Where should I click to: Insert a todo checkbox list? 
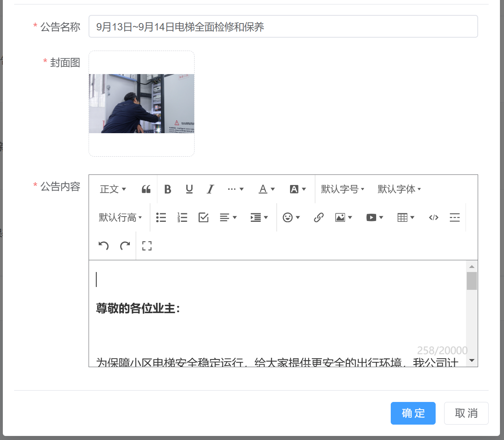pyautogui.click(x=203, y=217)
